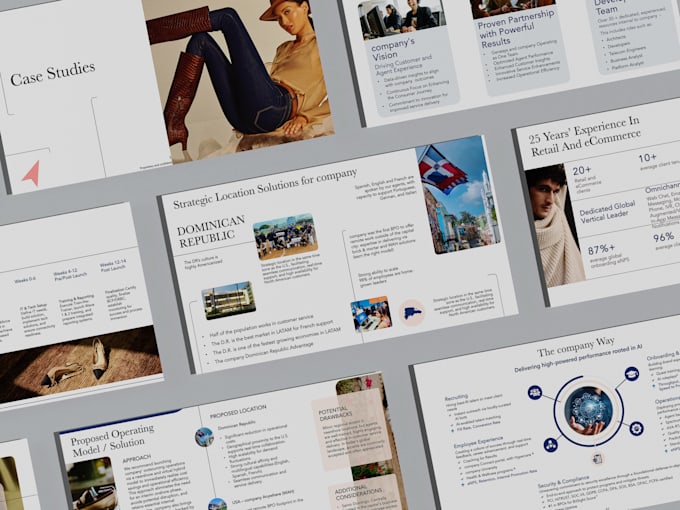Select the 'PROPOSED LOCATION' heading
680x510 pixels.
point(238,412)
